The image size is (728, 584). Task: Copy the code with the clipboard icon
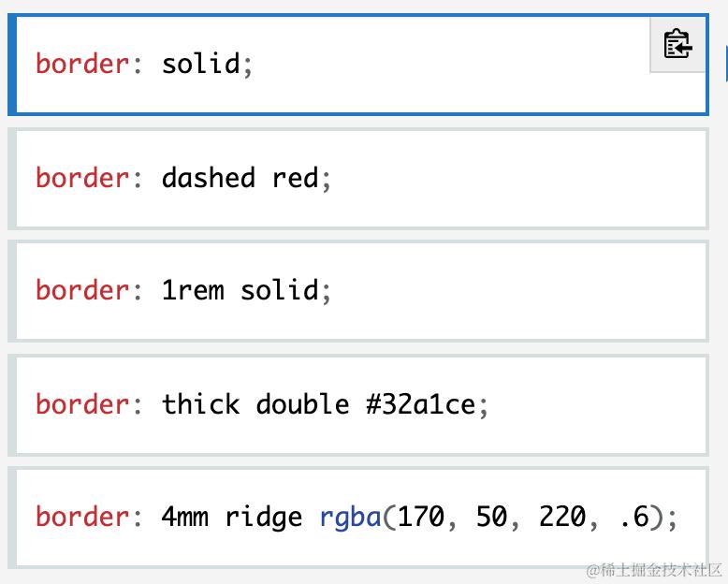point(677,45)
